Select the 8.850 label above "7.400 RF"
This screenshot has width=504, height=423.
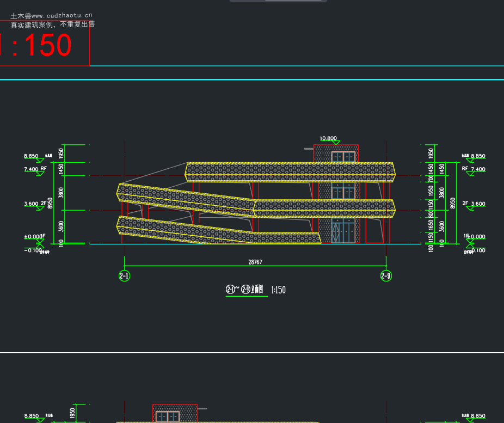(x=31, y=156)
